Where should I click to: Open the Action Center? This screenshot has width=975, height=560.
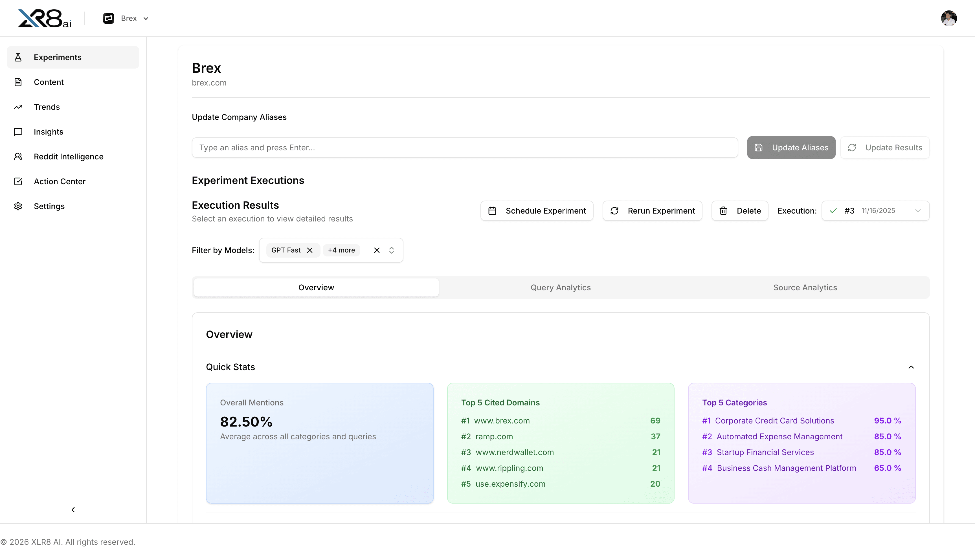pyautogui.click(x=59, y=181)
